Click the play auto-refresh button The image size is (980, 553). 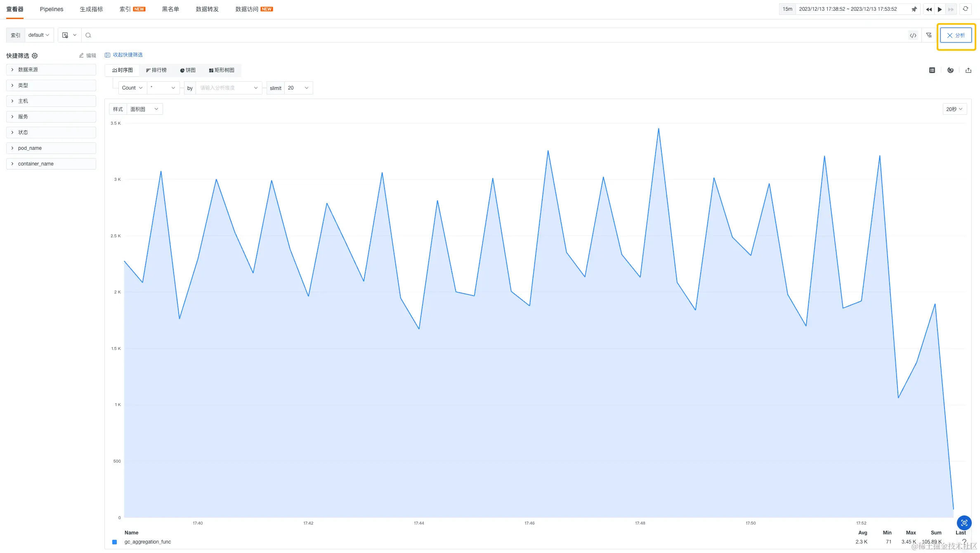click(940, 9)
